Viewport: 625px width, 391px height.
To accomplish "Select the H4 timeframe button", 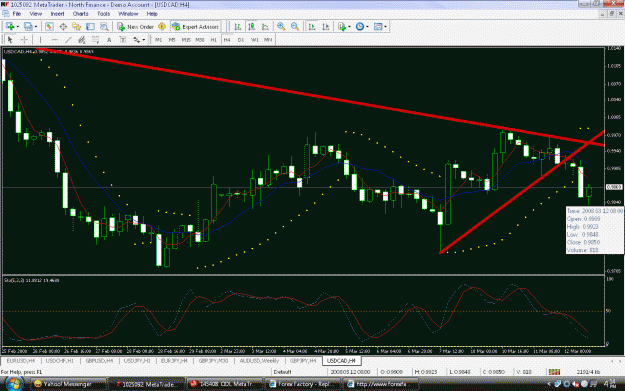I will (x=227, y=40).
